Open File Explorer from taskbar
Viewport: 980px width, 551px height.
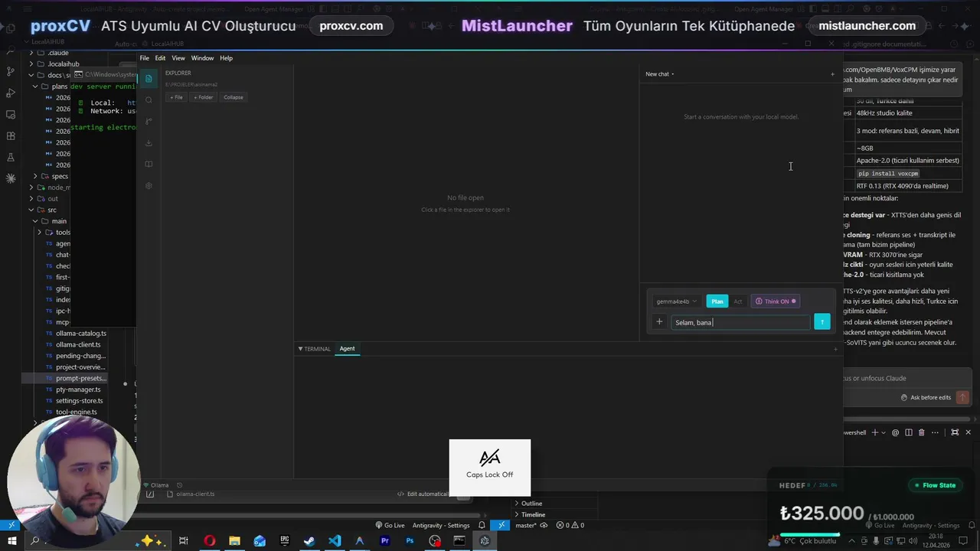(x=234, y=541)
